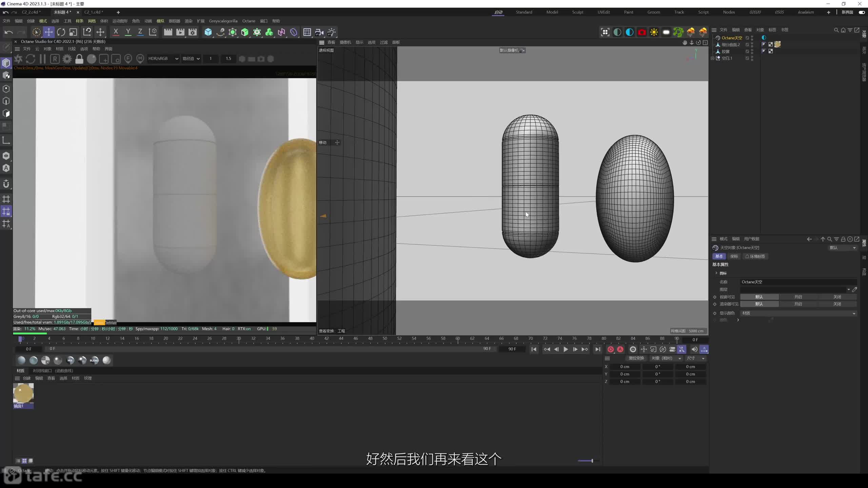Screen dimensions: 868x488
Task: Toggle render region R button
Action: click(55, 59)
